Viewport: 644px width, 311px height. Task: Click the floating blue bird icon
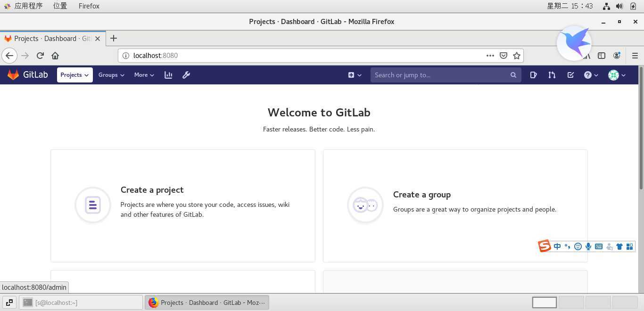tap(574, 43)
